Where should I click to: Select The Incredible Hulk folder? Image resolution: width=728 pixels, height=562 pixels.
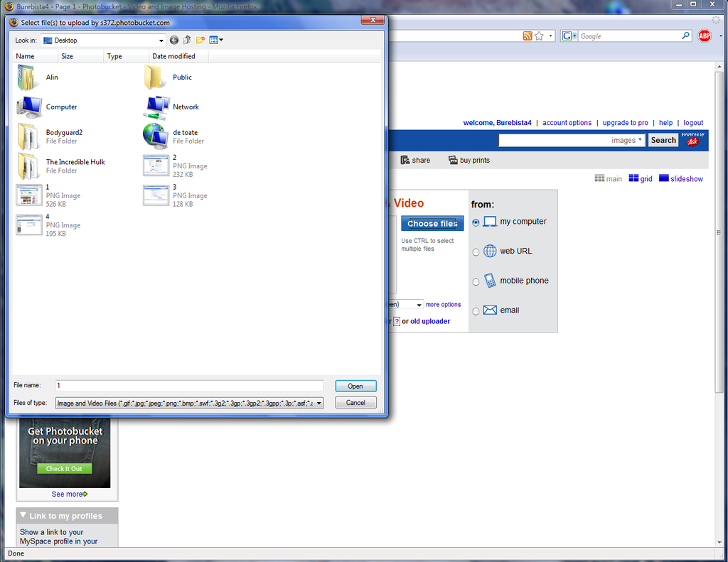pos(28,166)
